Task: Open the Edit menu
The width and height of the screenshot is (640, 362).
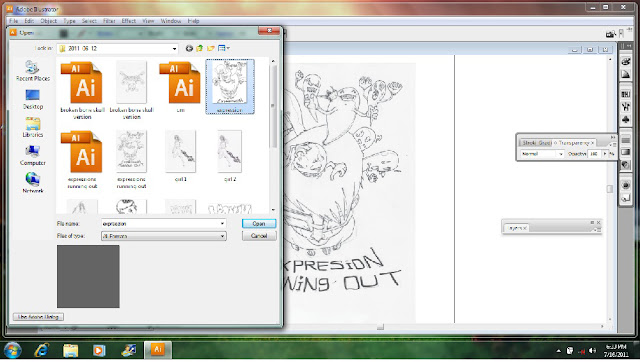Action: pyautogui.click(x=29, y=21)
